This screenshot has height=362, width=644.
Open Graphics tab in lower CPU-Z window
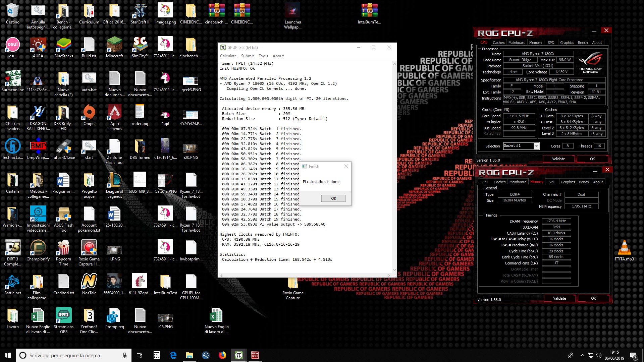pos(568,182)
